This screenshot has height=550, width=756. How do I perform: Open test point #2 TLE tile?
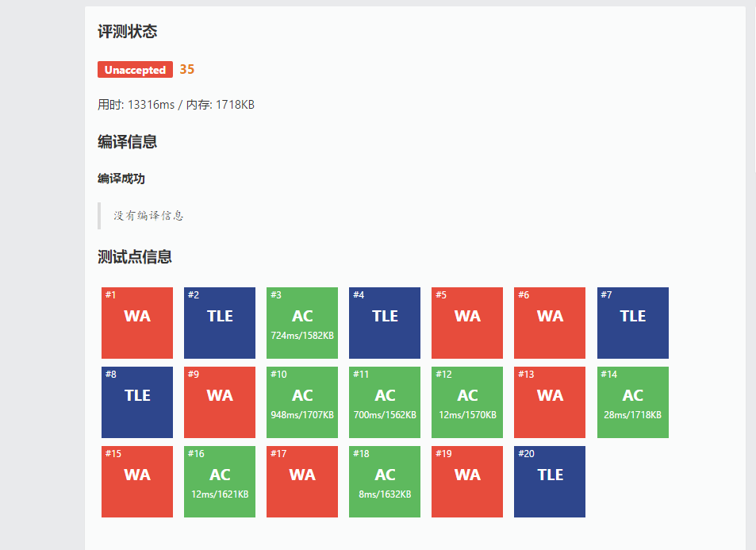pos(220,323)
